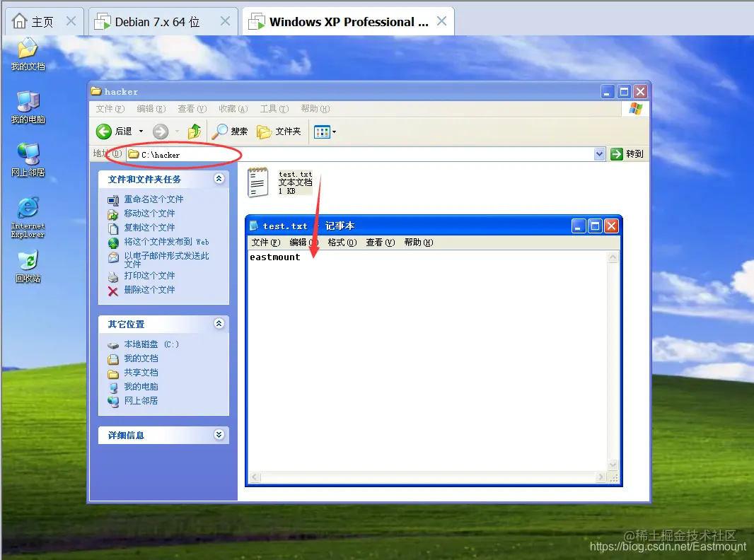The width and height of the screenshot is (754, 560).
Task: Open the My Documents desktop icon
Action: point(28,54)
